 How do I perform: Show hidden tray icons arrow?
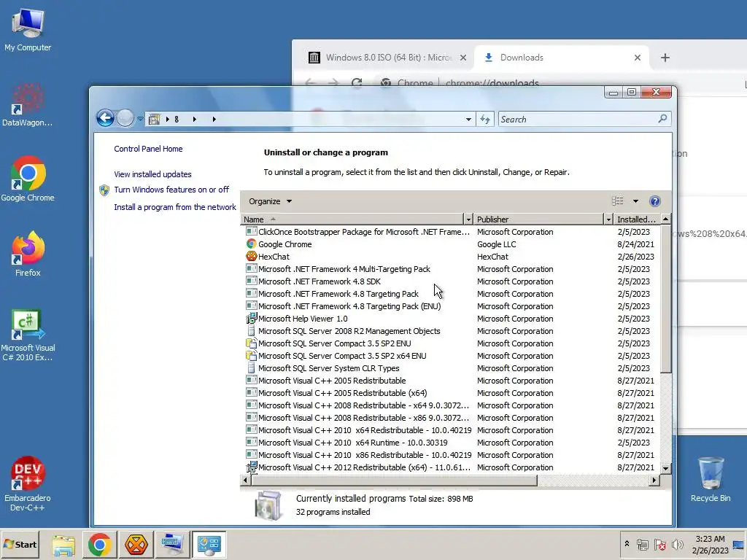pos(627,544)
